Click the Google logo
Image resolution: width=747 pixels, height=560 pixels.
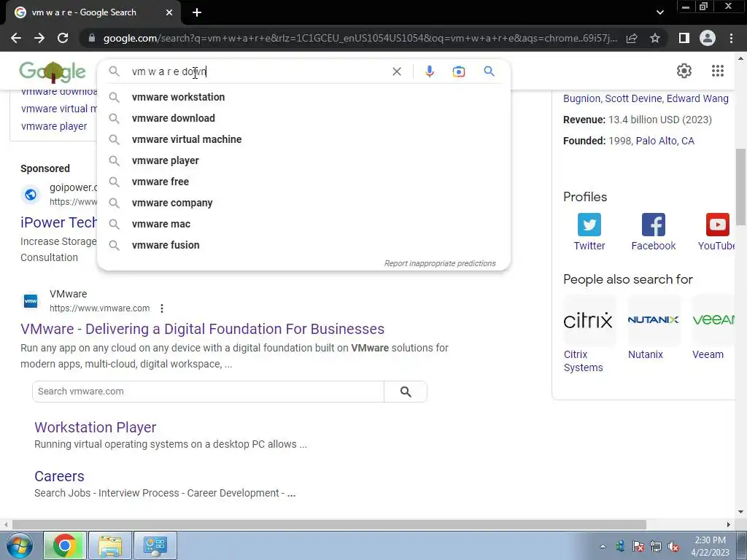coord(53,71)
